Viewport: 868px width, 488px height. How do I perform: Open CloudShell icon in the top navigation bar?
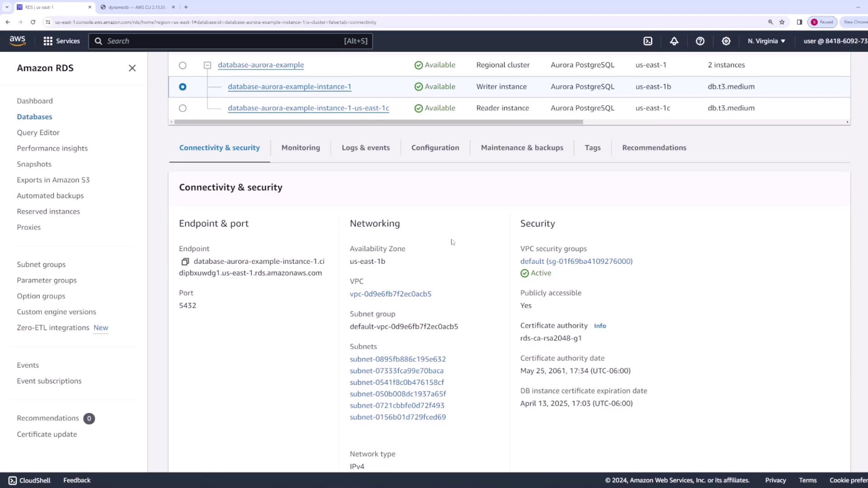click(x=648, y=41)
